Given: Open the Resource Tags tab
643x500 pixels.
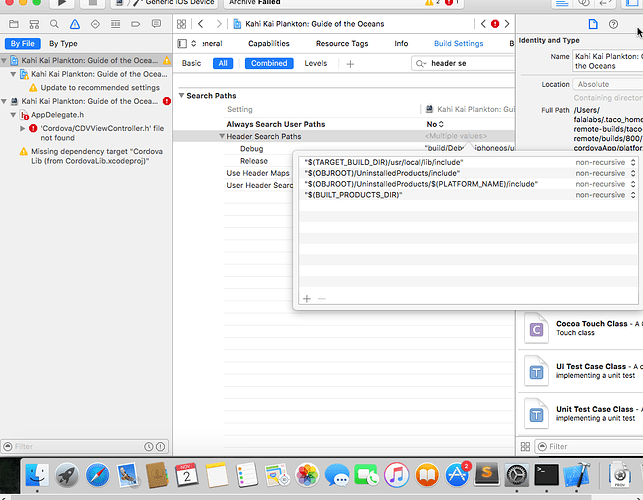Looking at the screenshot, I should click(x=342, y=43).
